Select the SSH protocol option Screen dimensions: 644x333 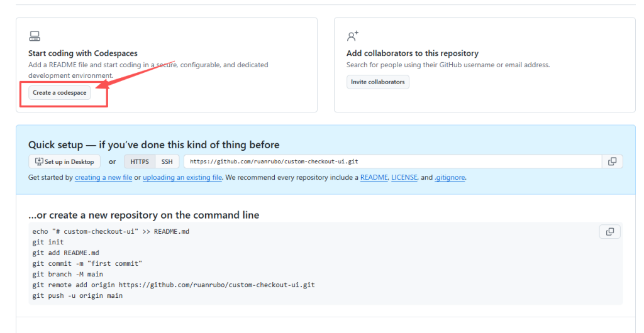point(167,161)
